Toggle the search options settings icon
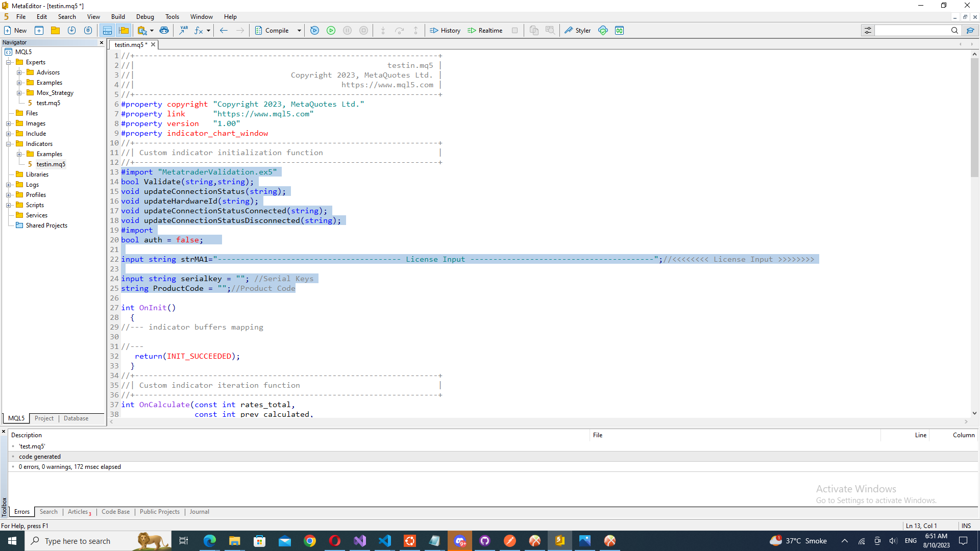980x551 pixels. [868, 31]
